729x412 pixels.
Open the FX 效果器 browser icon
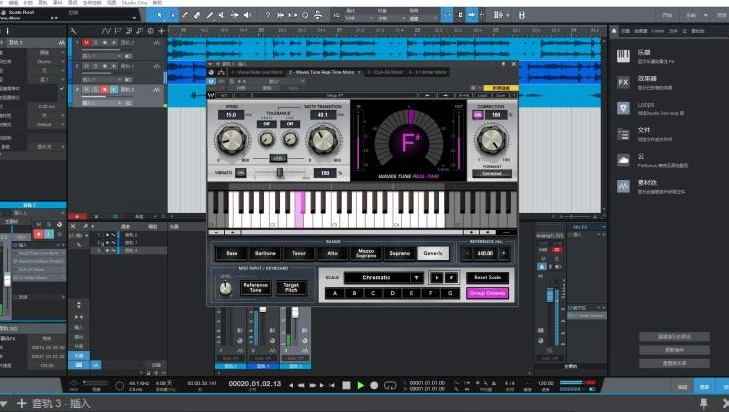[623, 83]
